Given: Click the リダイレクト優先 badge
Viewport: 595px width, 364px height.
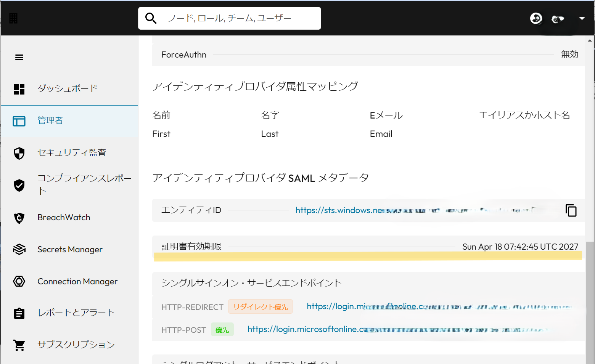Looking at the screenshot, I should (261, 307).
